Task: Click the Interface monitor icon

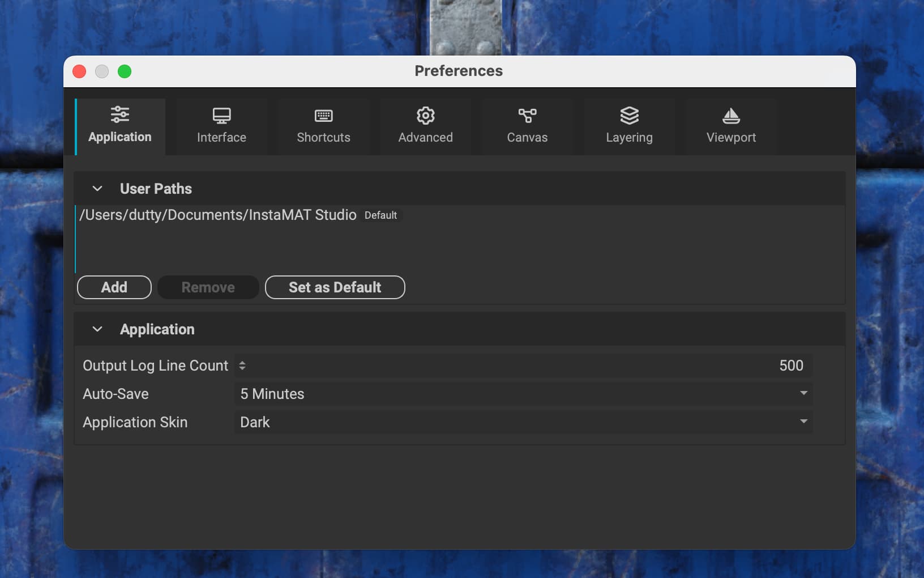Action: [x=221, y=116]
